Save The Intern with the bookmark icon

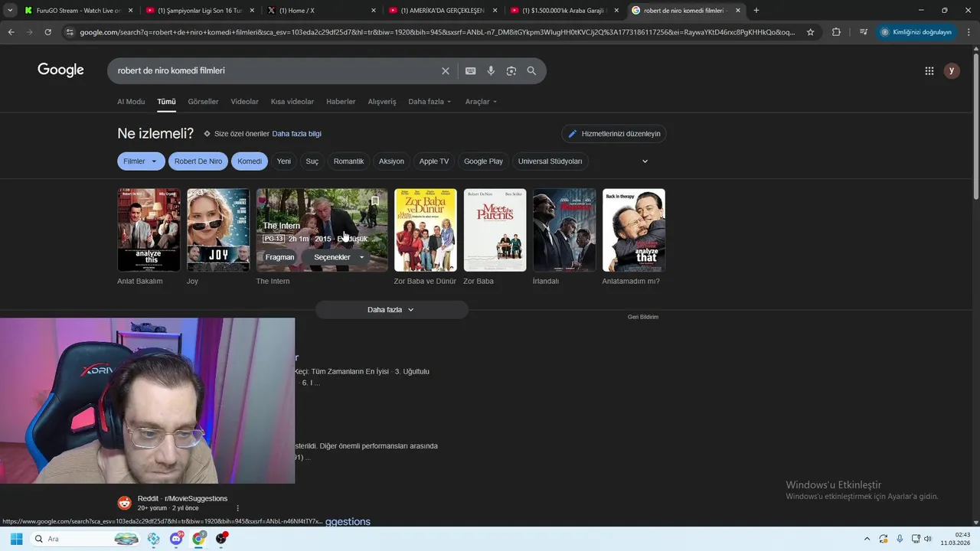click(375, 201)
